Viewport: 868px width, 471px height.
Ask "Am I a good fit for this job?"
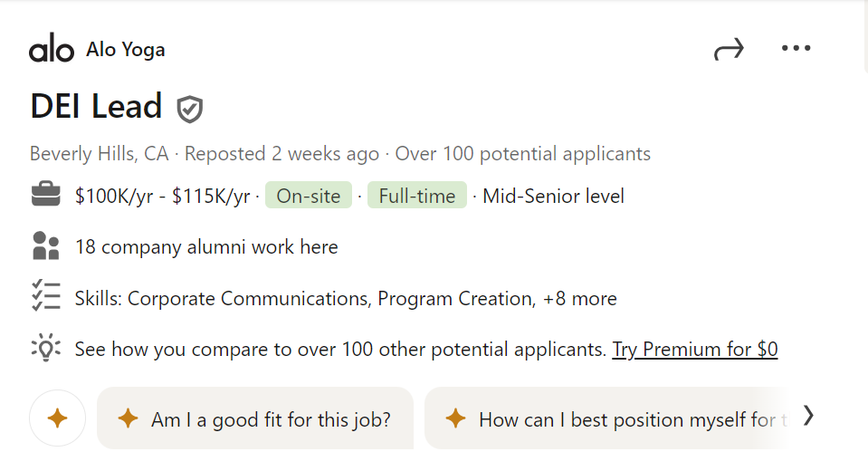(255, 419)
